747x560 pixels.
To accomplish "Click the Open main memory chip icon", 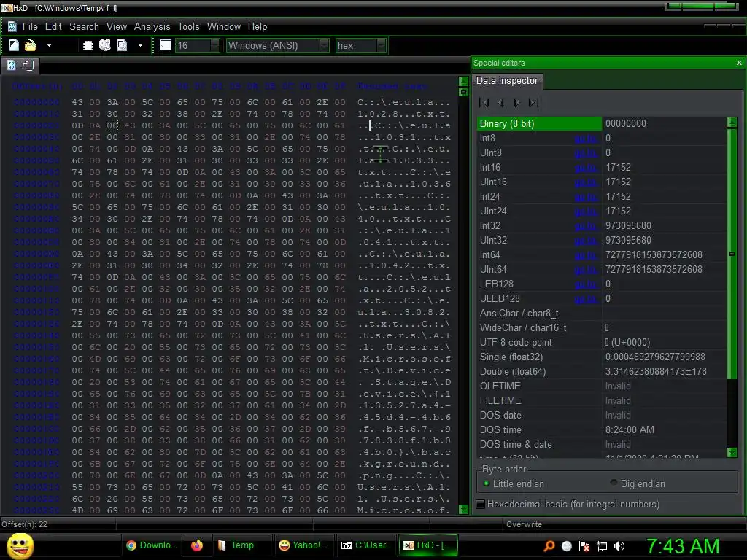I will coord(88,45).
